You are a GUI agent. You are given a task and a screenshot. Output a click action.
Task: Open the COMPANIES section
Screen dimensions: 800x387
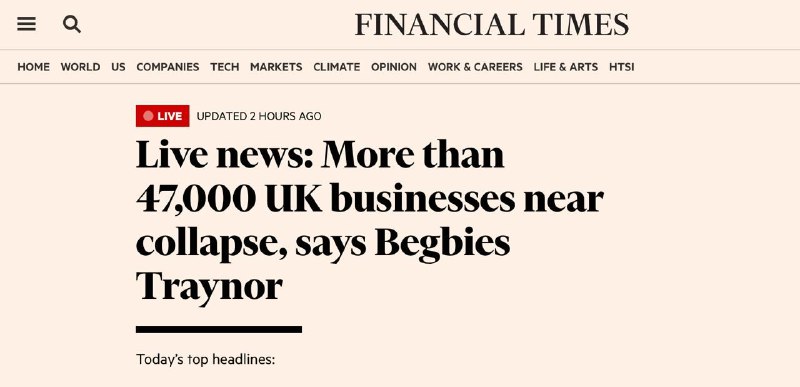point(168,67)
